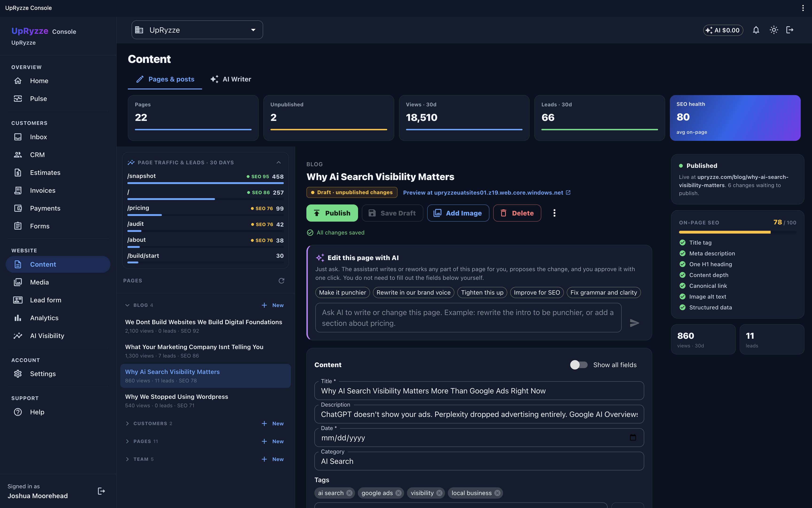
Task: Add a New page in Pages section
Action: click(273, 441)
